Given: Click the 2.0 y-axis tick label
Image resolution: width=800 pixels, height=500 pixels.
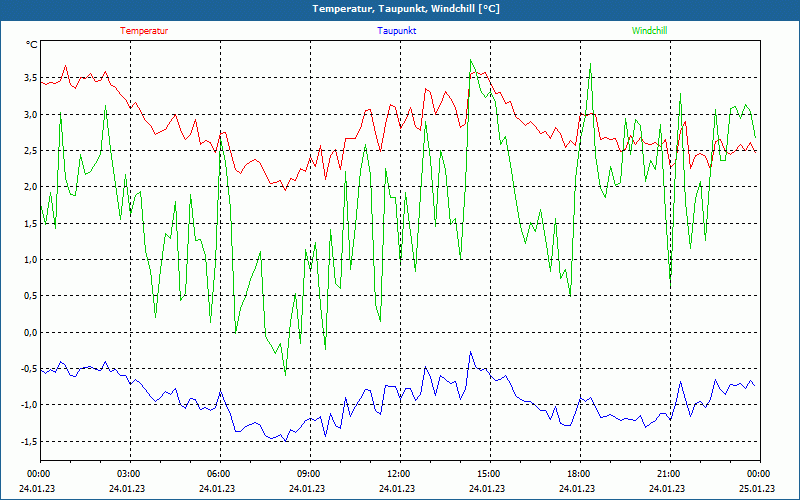Looking at the screenshot, I should pos(30,187).
